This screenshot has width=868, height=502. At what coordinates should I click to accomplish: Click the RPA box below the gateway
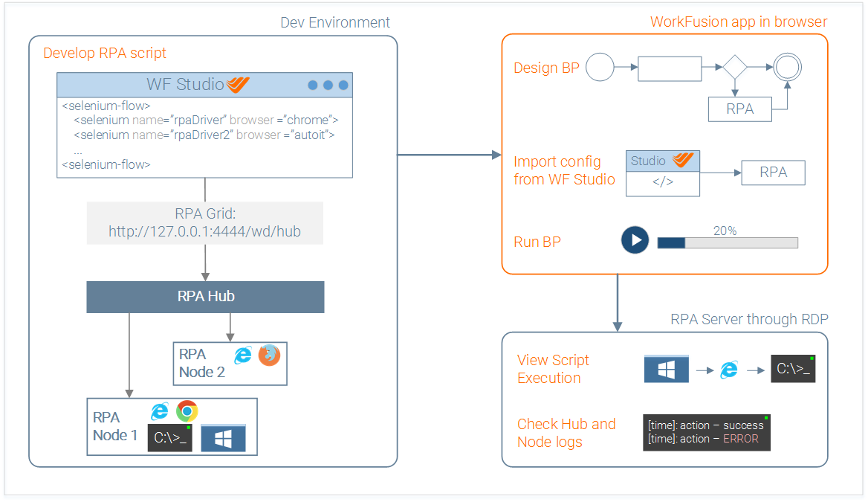pyautogui.click(x=740, y=109)
